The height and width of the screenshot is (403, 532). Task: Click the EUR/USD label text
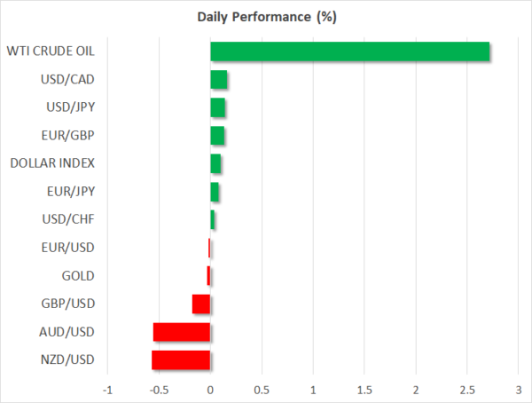(70, 248)
